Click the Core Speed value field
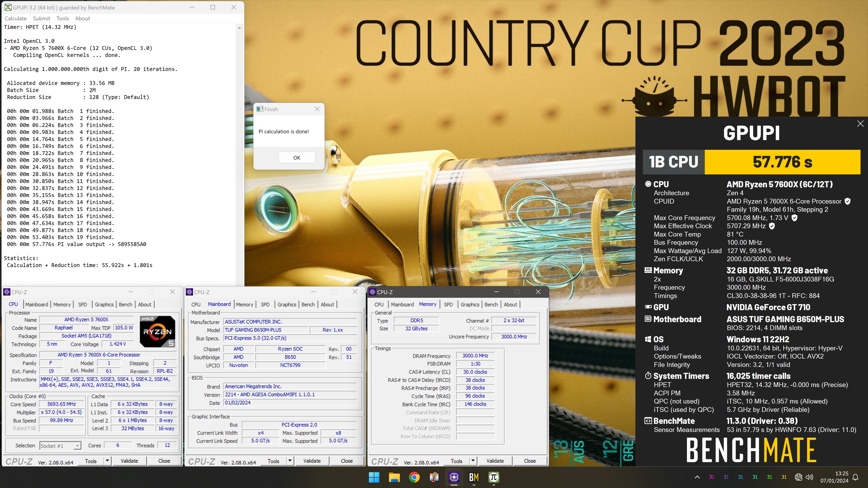868x488 pixels. click(61, 404)
